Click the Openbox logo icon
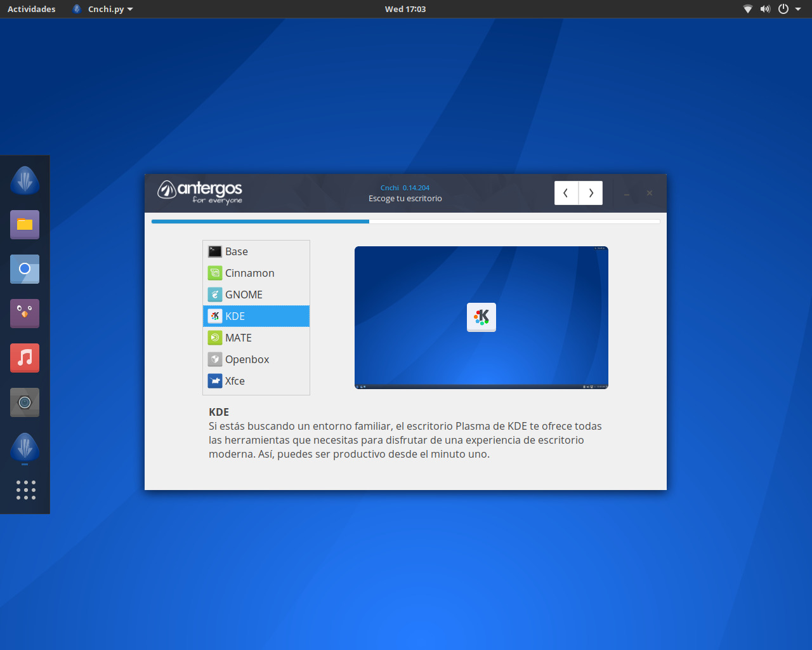 coord(215,359)
